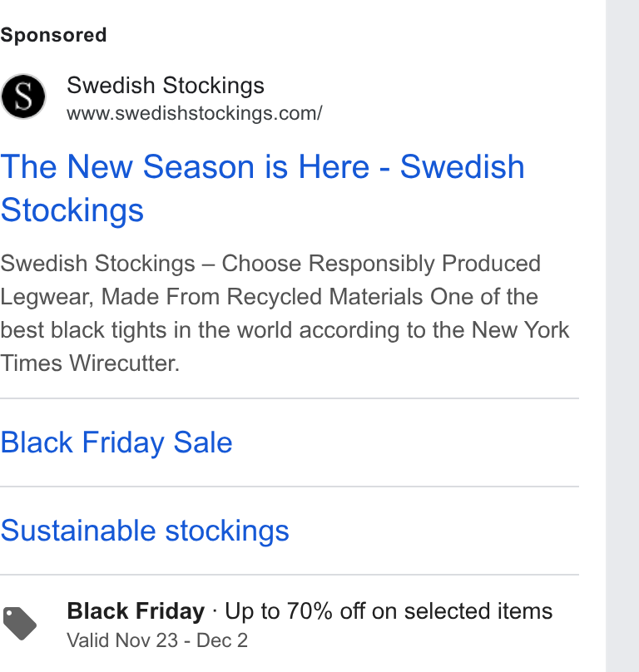Click the 'Valid Nov 23 - Dec 2' text
Image resolution: width=639 pixels, height=672 pixels.
pos(157,640)
